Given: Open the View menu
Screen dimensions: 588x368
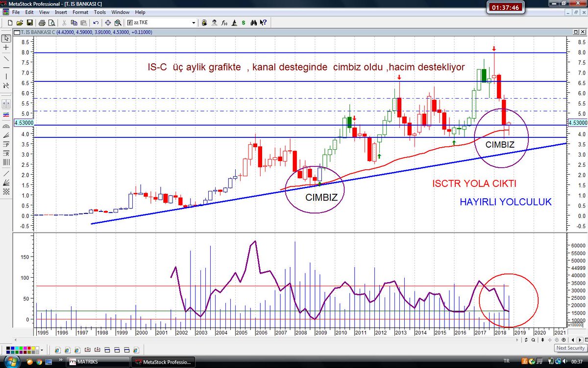Looking at the screenshot, I should tap(44, 12).
